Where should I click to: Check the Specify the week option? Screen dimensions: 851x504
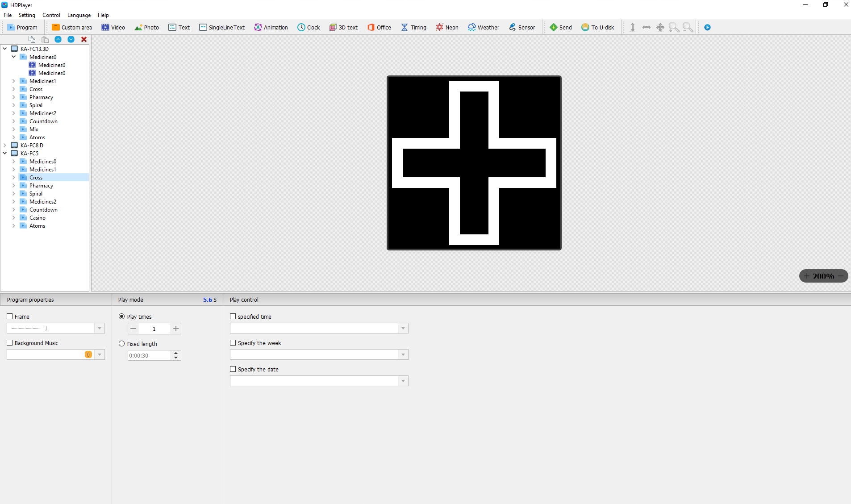(233, 343)
